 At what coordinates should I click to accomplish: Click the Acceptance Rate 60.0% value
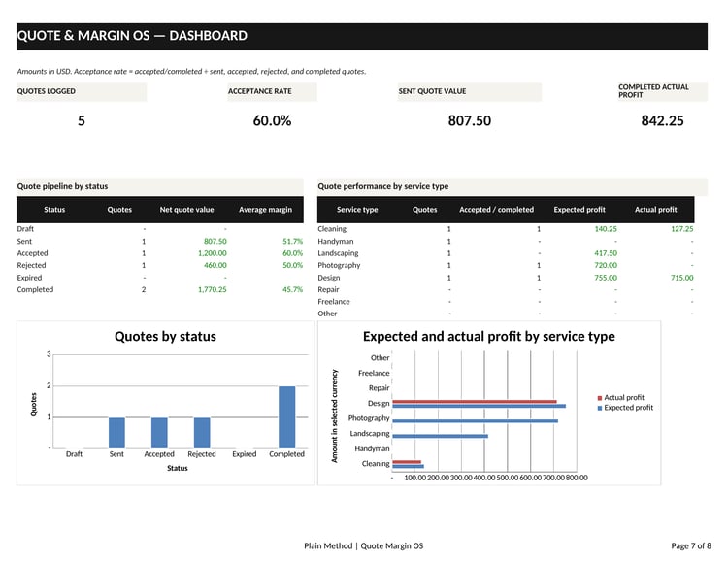[x=272, y=120]
